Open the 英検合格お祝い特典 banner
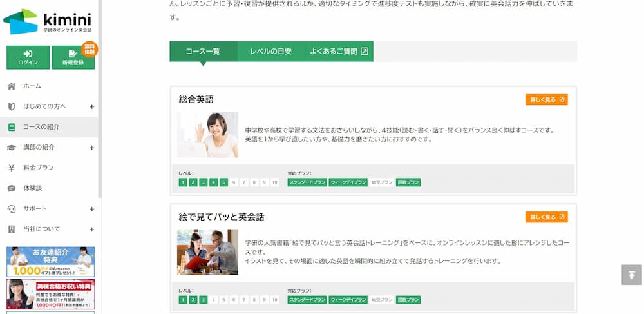 [x=50, y=294]
